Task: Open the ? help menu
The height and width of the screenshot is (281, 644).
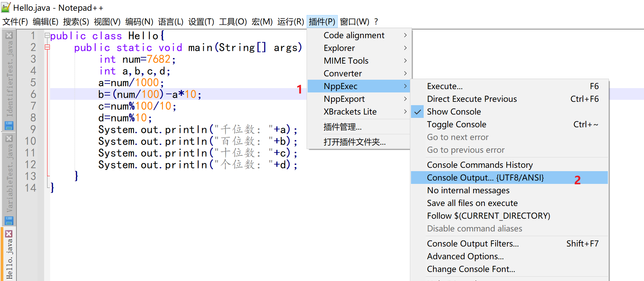Action: pos(376,22)
